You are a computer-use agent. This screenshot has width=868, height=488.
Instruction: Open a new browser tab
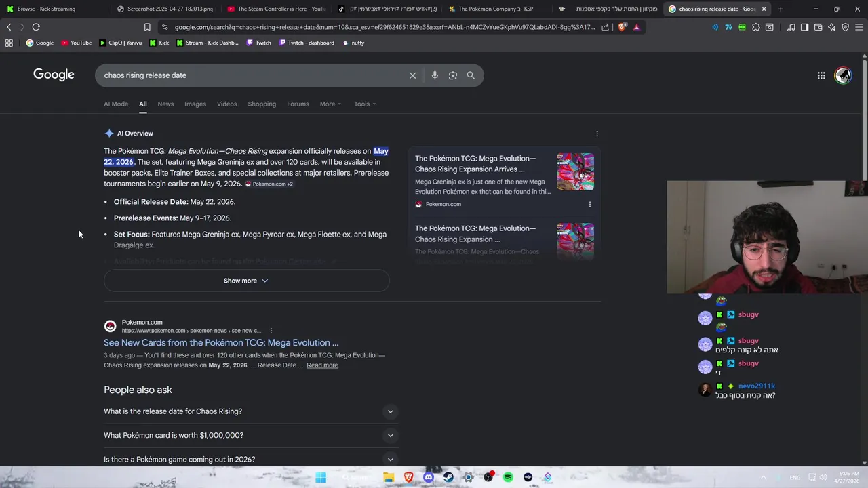pos(781,9)
